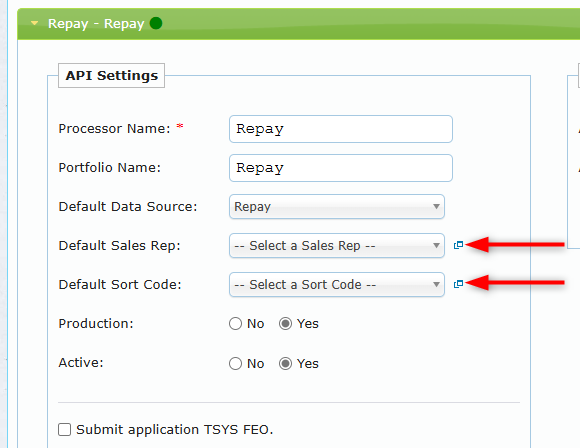The width and height of the screenshot is (580, 448).
Task: Set Active to Yes
Action: tap(285, 363)
